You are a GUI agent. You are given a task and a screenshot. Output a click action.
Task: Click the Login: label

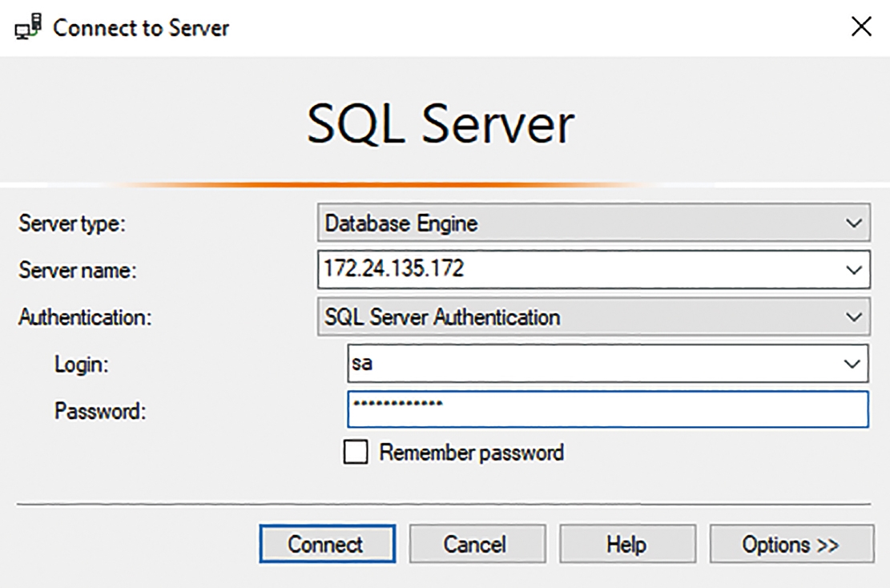click(x=82, y=364)
